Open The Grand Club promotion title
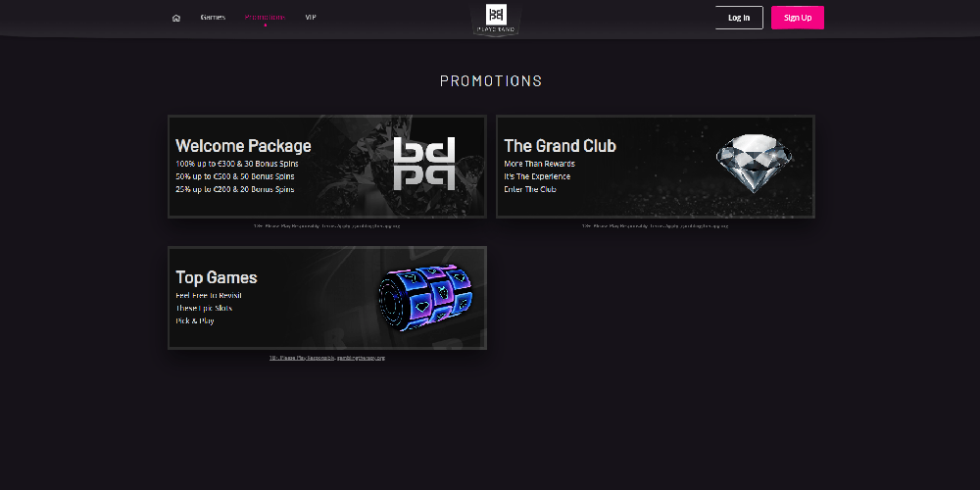The width and height of the screenshot is (980, 490). tap(560, 146)
